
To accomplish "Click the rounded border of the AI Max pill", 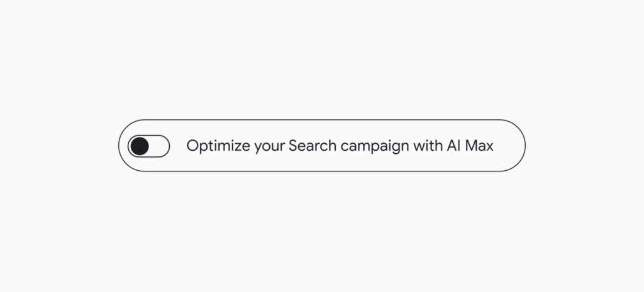I will (x=322, y=120).
